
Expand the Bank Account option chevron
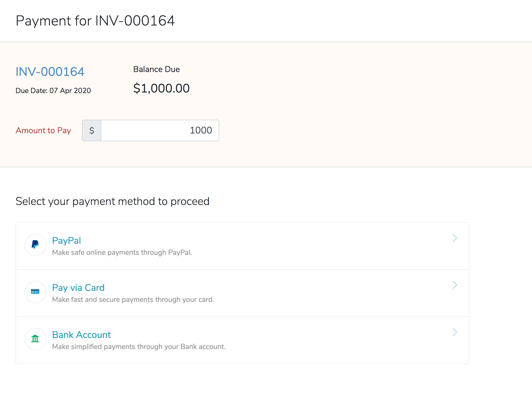coord(455,332)
